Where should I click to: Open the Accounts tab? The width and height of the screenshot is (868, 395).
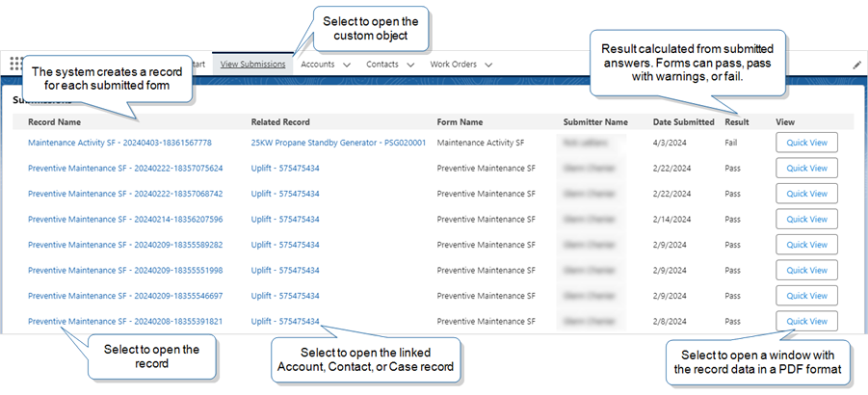[318, 65]
